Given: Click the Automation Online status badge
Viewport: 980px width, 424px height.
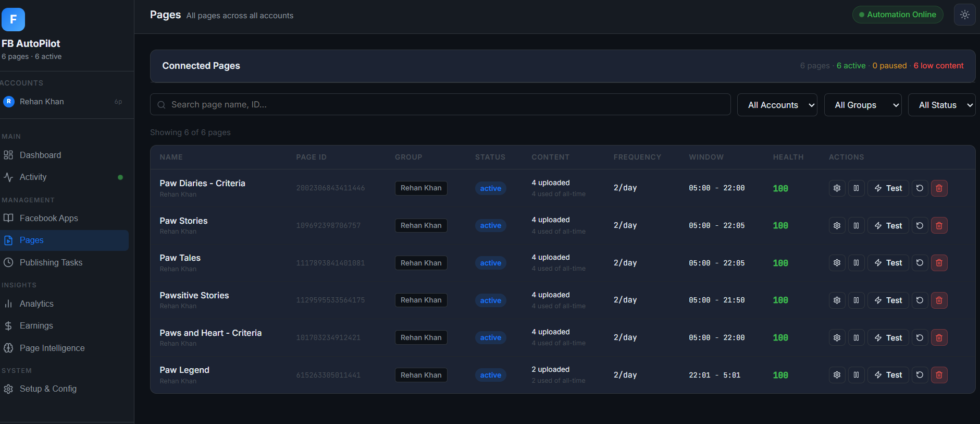Looking at the screenshot, I should point(897,15).
